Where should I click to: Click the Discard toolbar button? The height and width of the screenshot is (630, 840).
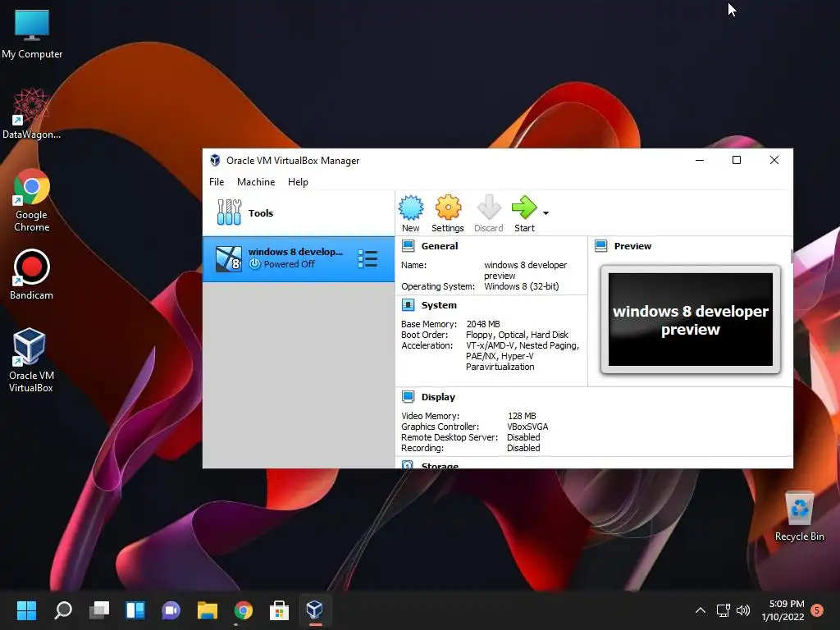point(489,213)
